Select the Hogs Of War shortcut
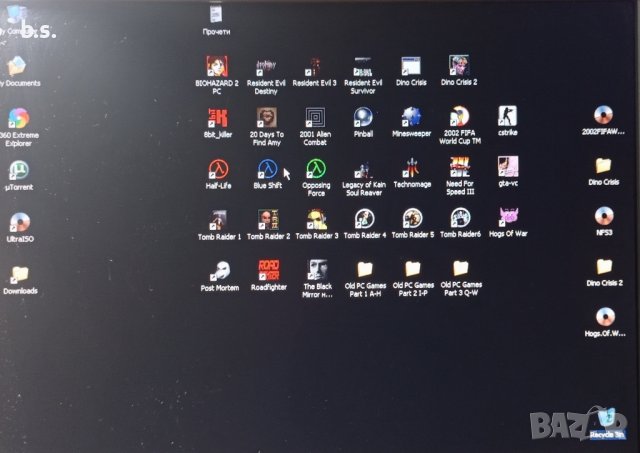The width and height of the screenshot is (640, 453). pyautogui.click(x=509, y=219)
